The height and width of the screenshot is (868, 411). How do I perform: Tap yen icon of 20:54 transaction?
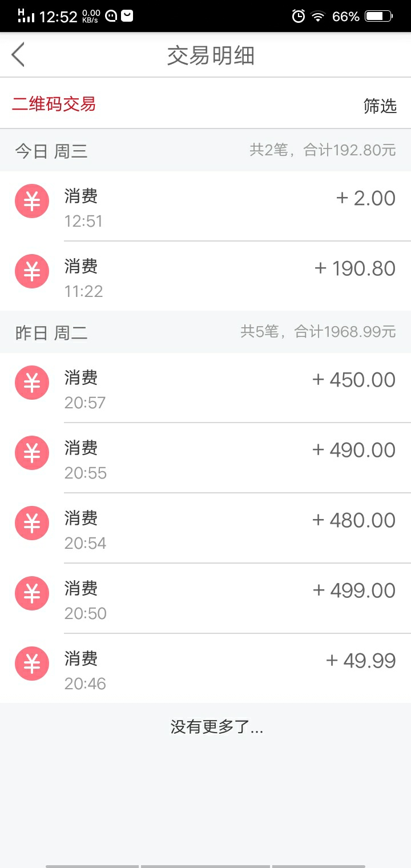32,523
